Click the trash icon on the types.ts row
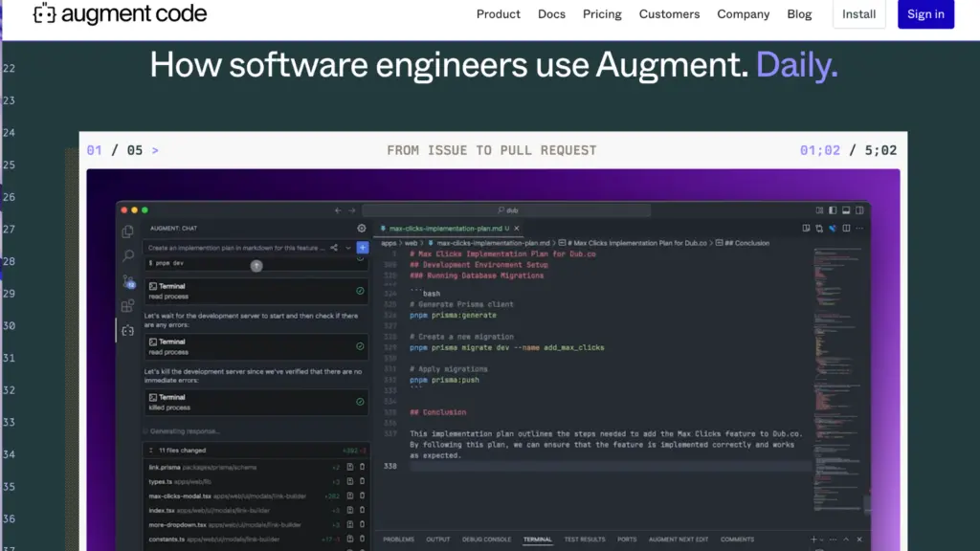The width and height of the screenshot is (980, 551). (362, 482)
